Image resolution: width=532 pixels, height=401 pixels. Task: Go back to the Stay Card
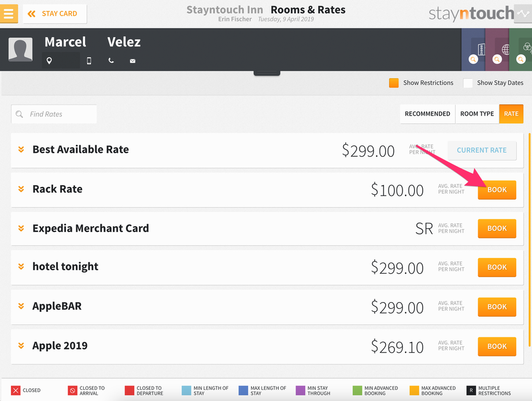pyautogui.click(x=54, y=13)
